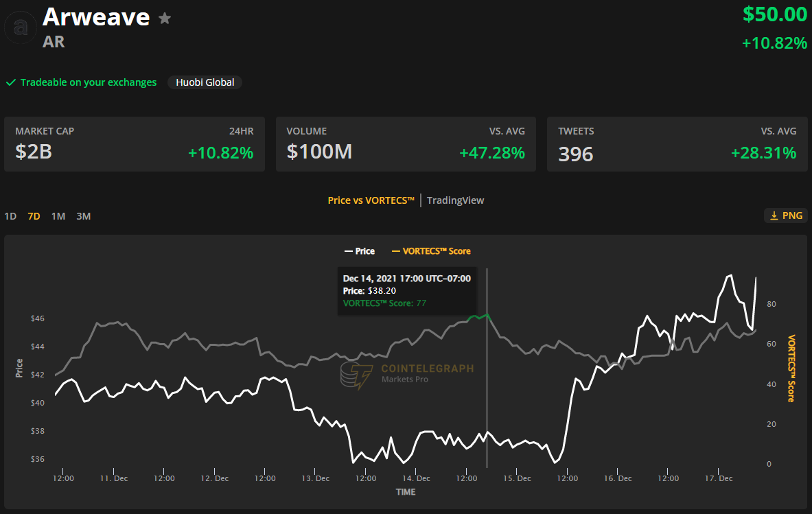The image size is (812, 514).
Task: Toggle the favorite star beside Arweave
Action: (165, 19)
